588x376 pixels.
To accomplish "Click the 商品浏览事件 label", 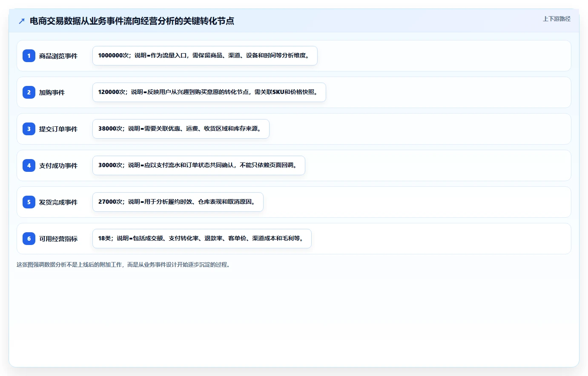I will pyautogui.click(x=58, y=56).
